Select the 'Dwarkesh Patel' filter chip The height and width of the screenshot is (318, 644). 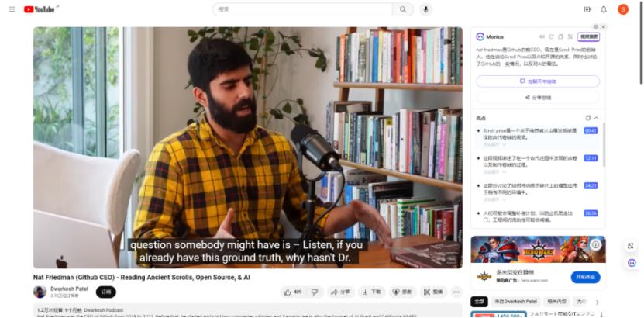(x=516, y=302)
